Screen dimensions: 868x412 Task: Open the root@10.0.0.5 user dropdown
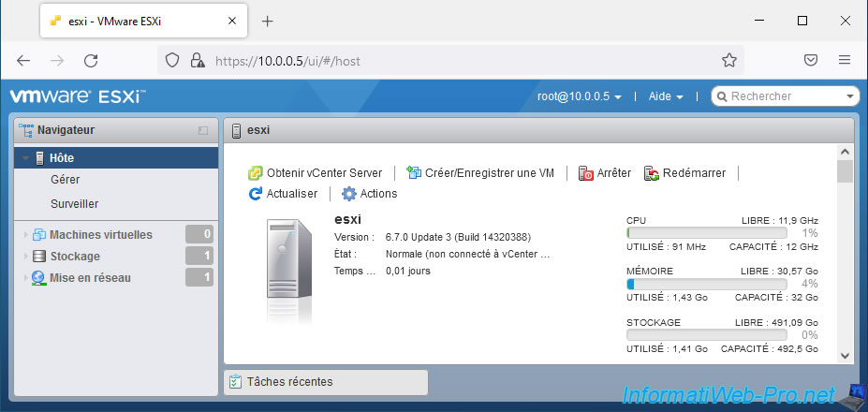(x=579, y=96)
